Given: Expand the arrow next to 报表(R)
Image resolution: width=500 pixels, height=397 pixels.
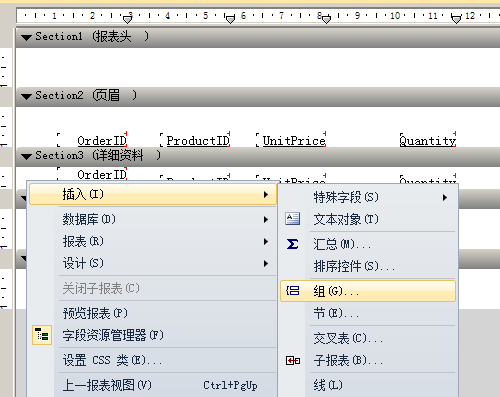Looking at the screenshot, I should click(266, 241).
